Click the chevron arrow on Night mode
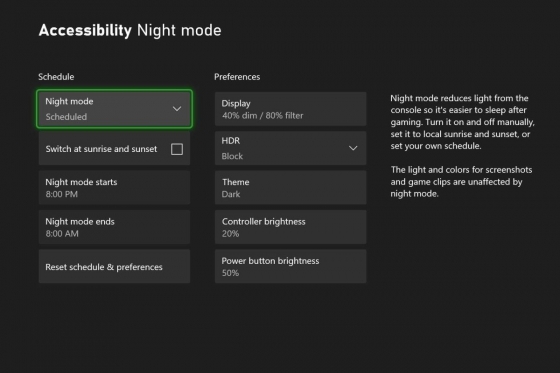 [177, 109]
